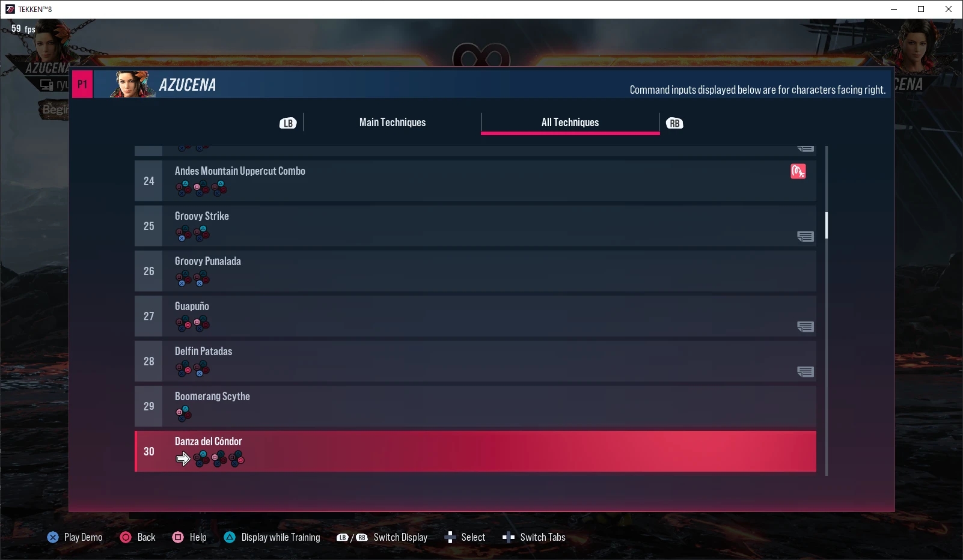Click the AZUCENA character name in header
Viewport: 963px width, 560px height.
(188, 85)
